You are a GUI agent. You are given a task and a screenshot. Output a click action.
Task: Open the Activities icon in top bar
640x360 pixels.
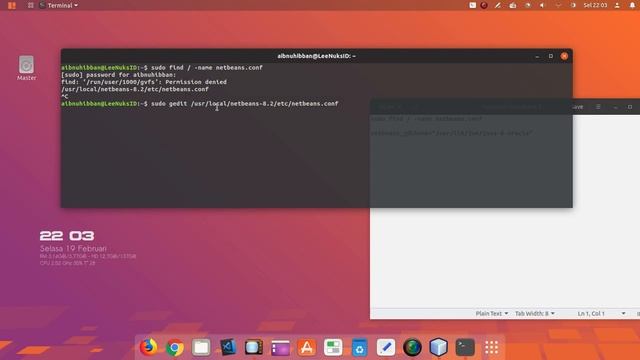pos(12,5)
